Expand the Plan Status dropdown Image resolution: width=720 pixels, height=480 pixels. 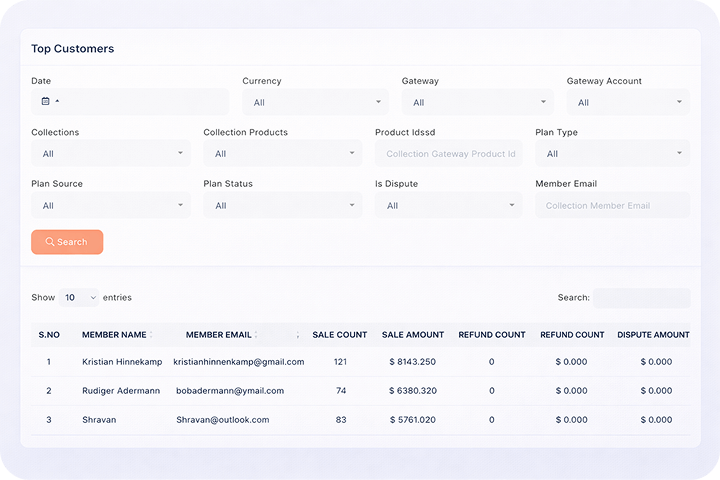pyautogui.click(x=282, y=206)
